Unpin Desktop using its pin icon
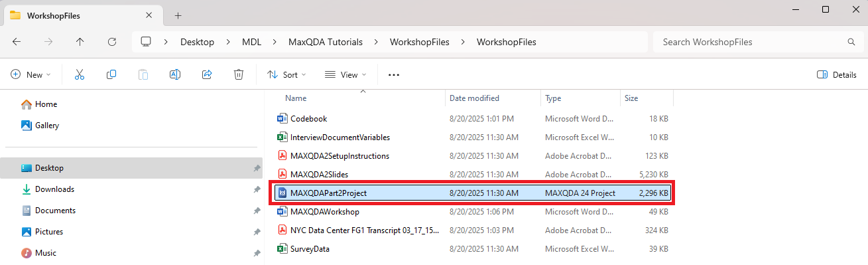The width and height of the screenshot is (868, 265). click(x=257, y=168)
